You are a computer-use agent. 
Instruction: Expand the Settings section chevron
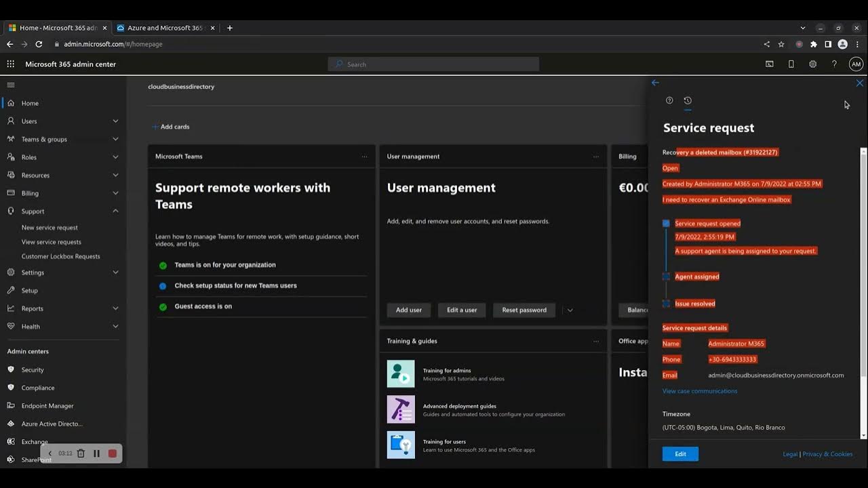[x=115, y=272]
